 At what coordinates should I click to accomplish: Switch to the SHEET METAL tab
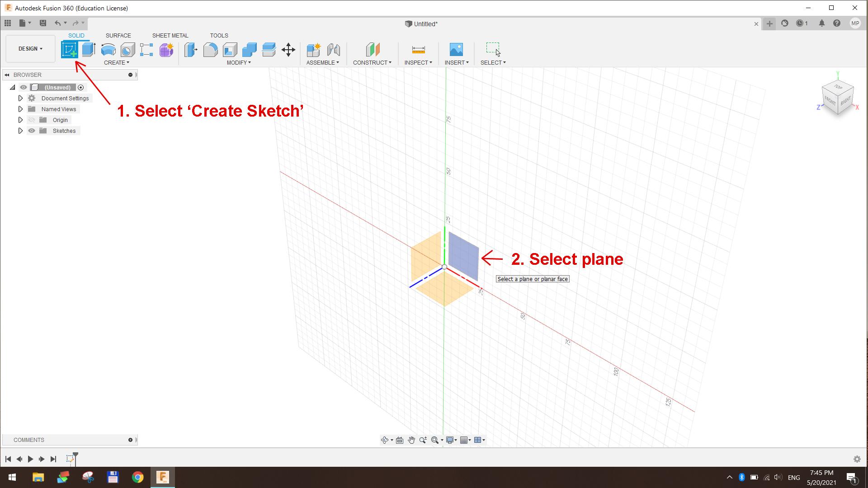170,35
